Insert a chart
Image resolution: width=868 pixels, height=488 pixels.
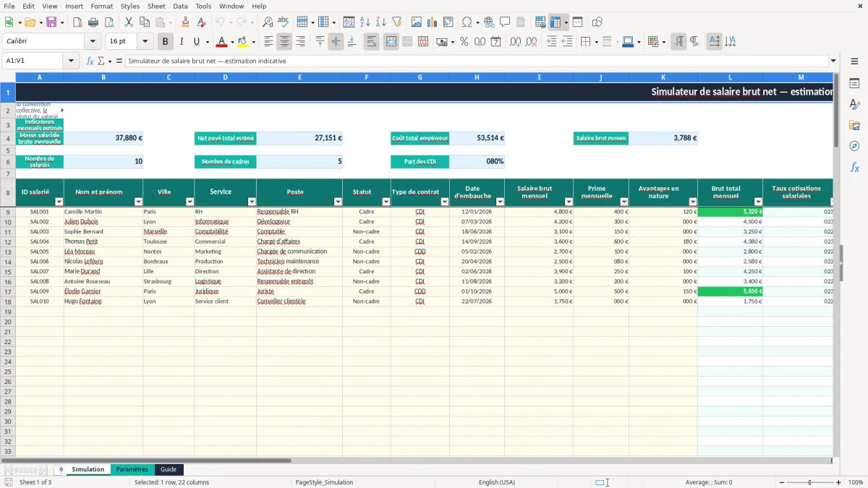pos(433,22)
